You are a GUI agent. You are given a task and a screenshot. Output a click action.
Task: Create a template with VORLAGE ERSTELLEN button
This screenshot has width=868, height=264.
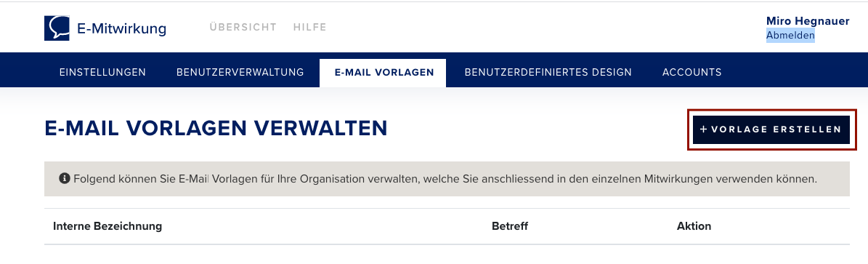pyautogui.click(x=771, y=129)
